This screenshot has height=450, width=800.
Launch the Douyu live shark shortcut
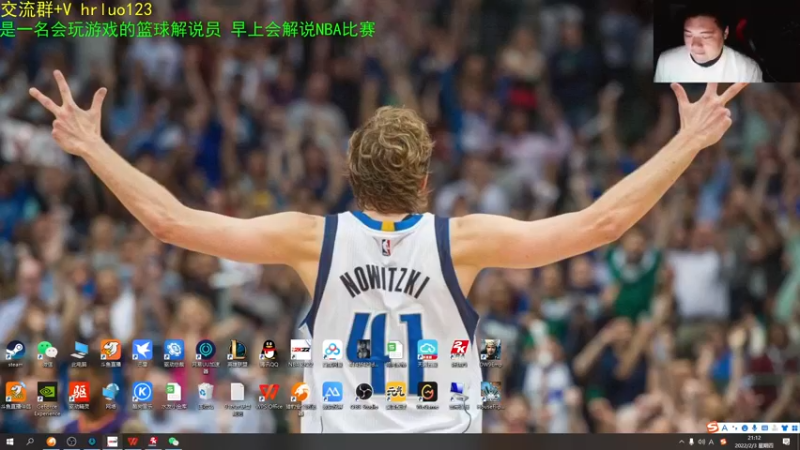tap(110, 353)
